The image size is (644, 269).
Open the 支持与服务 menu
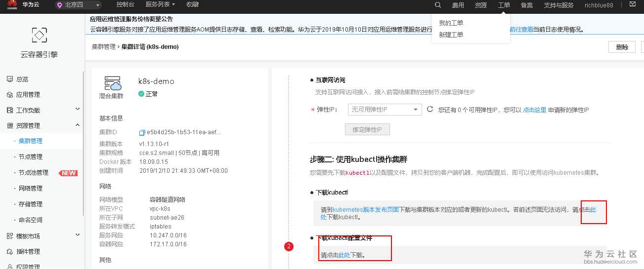coord(558,5)
